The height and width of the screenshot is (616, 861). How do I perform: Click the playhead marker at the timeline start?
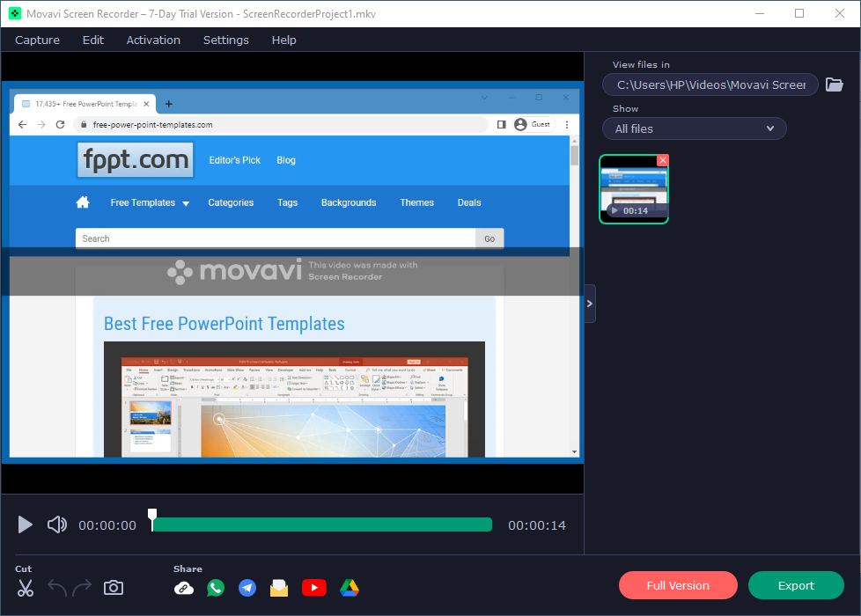pyautogui.click(x=152, y=519)
